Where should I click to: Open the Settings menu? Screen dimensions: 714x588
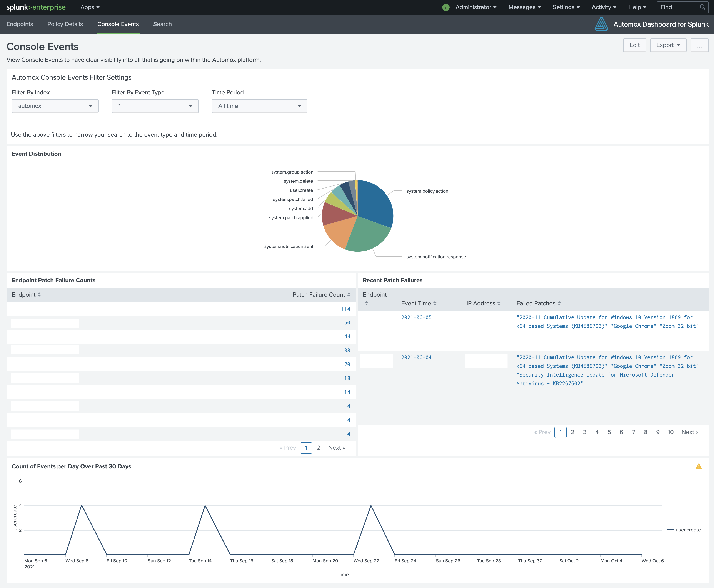(x=566, y=7)
